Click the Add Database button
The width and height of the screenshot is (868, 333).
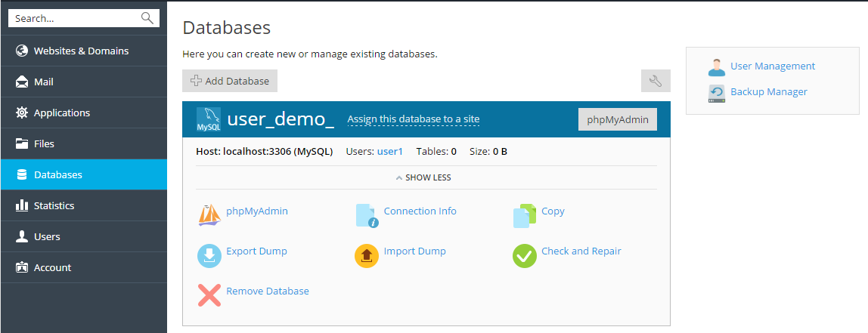tap(230, 81)
